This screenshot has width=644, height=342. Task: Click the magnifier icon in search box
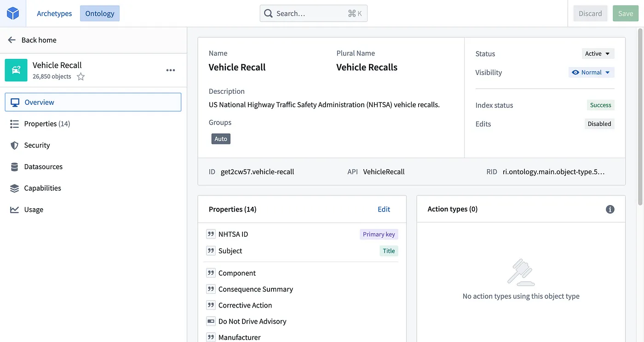point(269,13)
